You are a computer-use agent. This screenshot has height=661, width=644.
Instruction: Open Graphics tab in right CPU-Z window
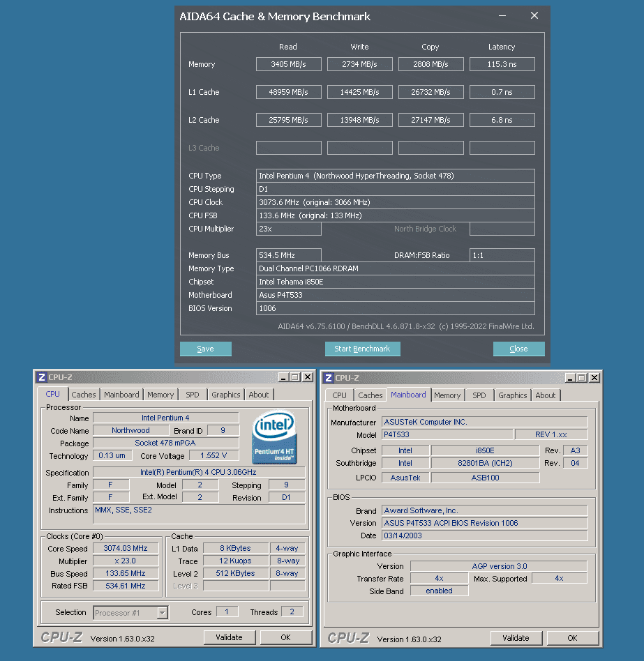click(512, 395)
